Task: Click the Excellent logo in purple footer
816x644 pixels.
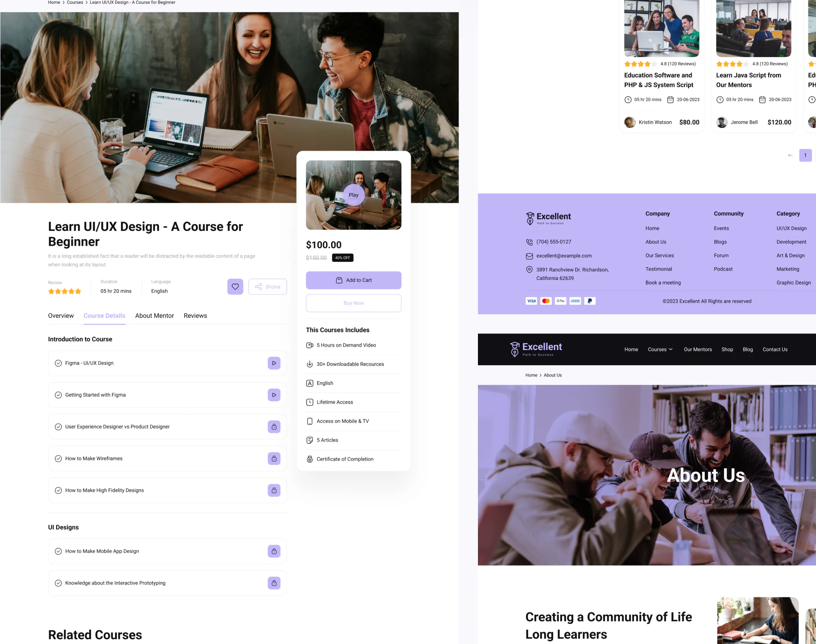Action: [548, 218]
